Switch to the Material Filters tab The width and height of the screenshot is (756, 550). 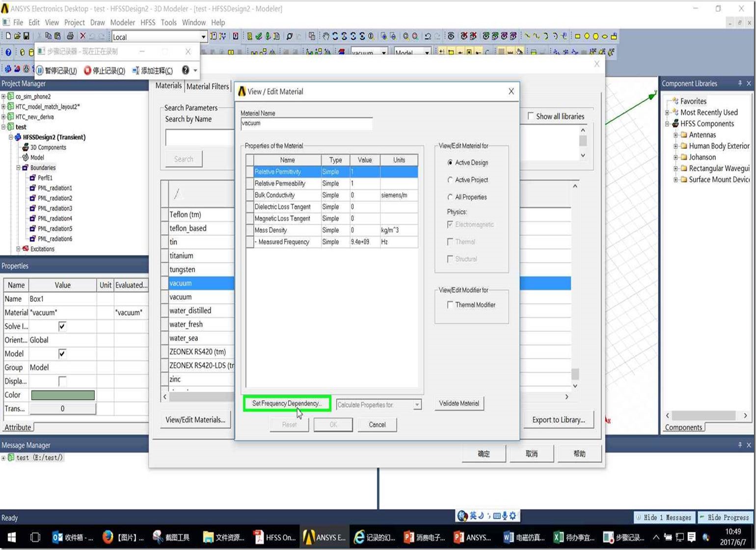208,86
